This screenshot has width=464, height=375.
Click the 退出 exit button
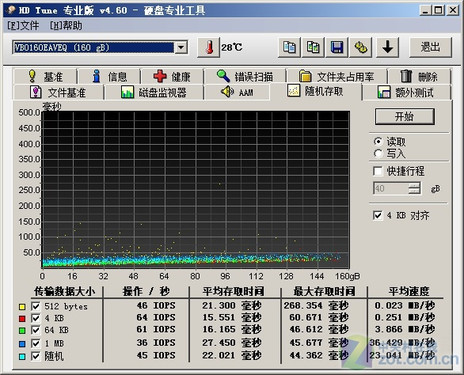tap(430, 47)
